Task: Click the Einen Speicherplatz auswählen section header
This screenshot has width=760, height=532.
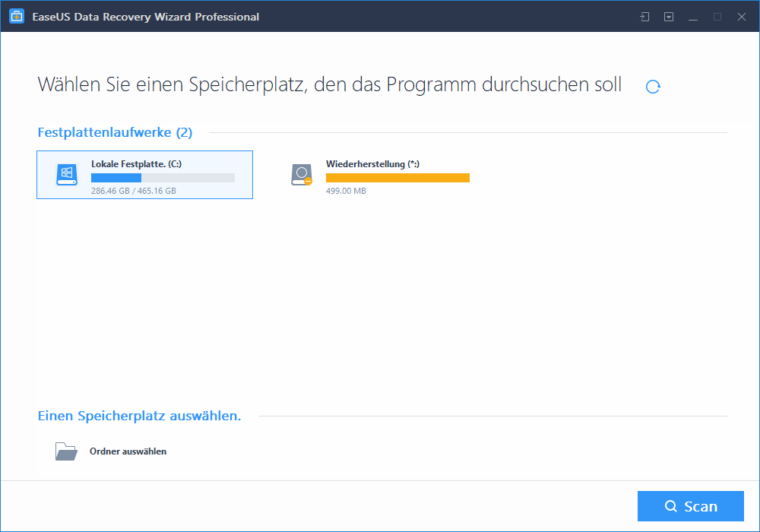Action: (139, 416)
